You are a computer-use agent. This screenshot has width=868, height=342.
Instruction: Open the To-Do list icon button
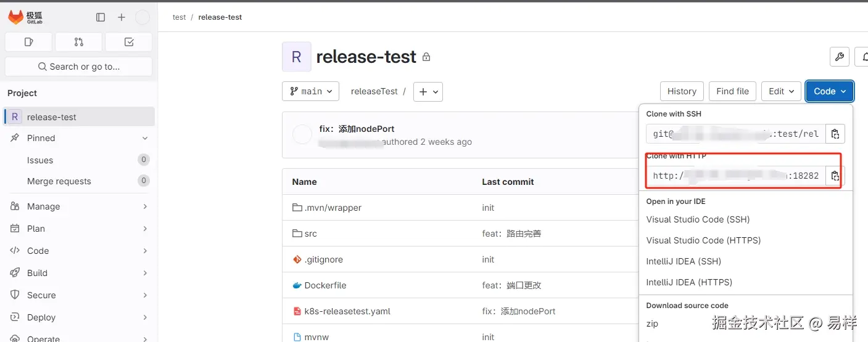(x=129, y=42)
